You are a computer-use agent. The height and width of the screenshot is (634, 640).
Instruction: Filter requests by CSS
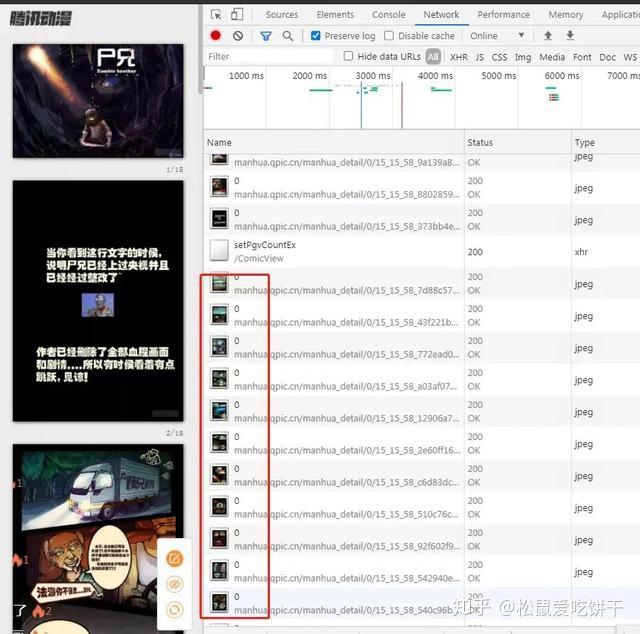coord(499,57)
